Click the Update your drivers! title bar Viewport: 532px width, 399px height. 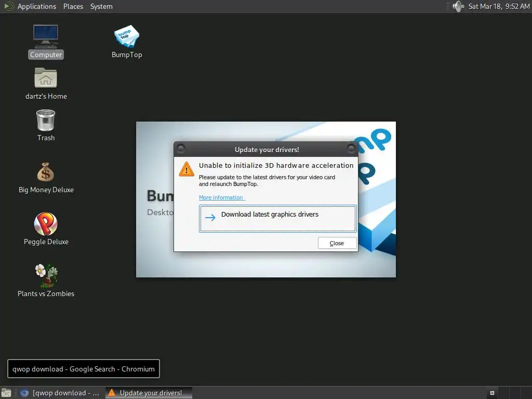(267, 150)
